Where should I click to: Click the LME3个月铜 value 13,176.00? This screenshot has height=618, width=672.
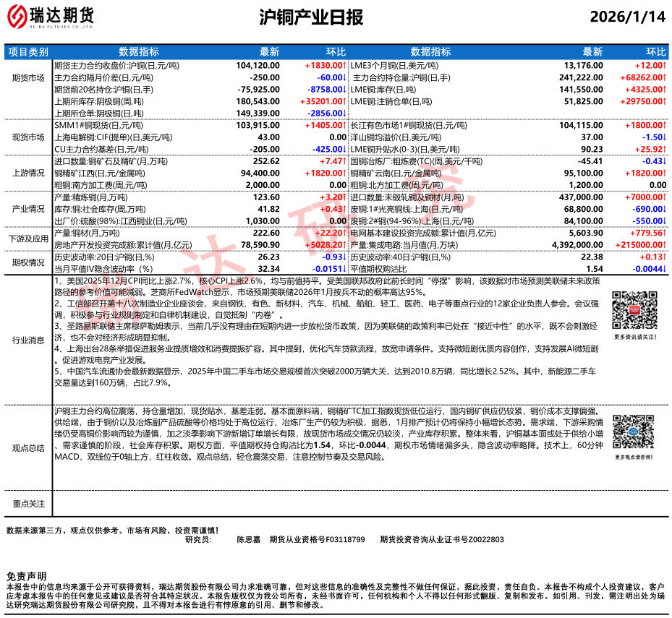583,65
